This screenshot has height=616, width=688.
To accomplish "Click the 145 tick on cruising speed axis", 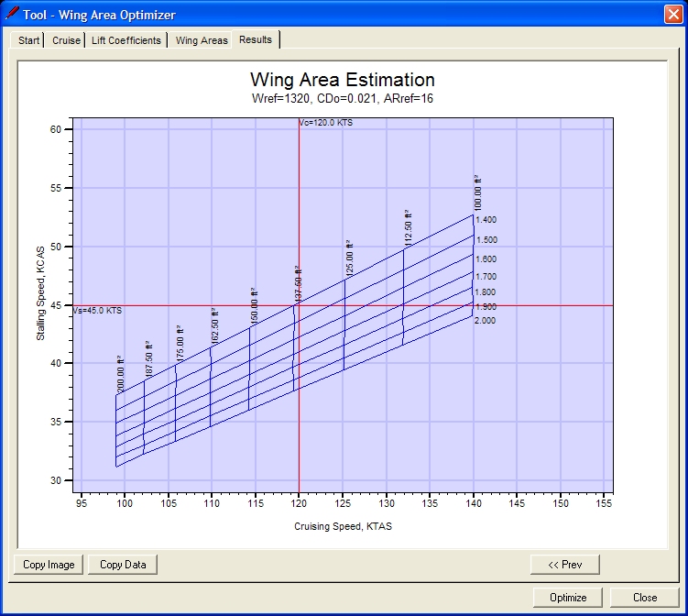I will point(517,503).
